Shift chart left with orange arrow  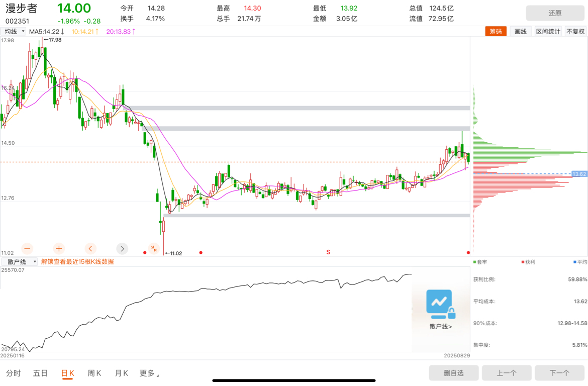click(90, 248)
